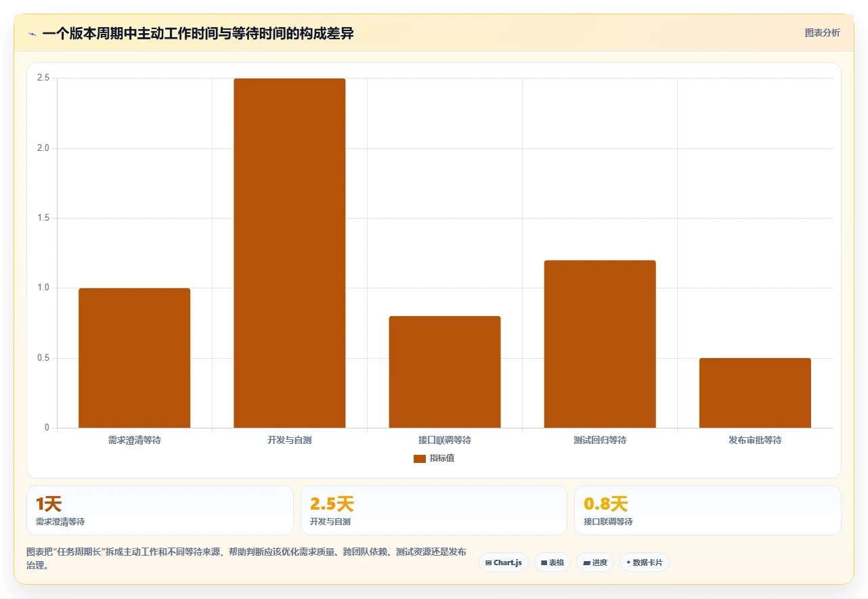Click the chart title heading text
The width and height of the screenshot is (868, 599).
[198, 33]
